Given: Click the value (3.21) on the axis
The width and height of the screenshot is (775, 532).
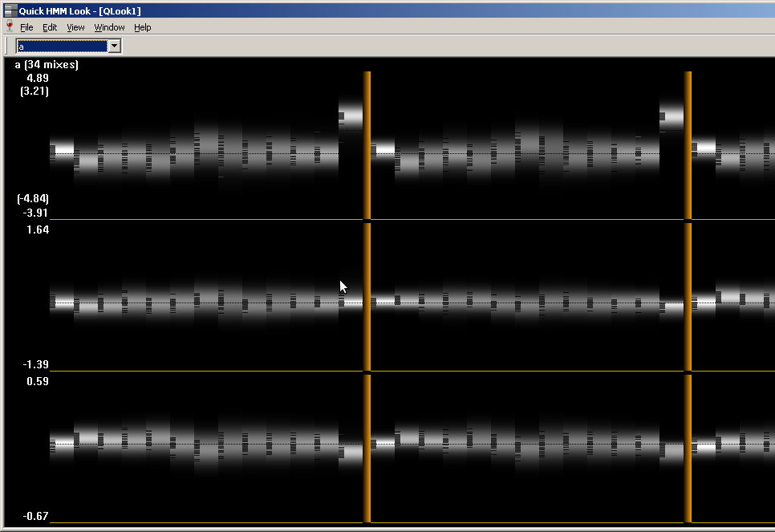Looking at the screenshot, I should (34, 91).
